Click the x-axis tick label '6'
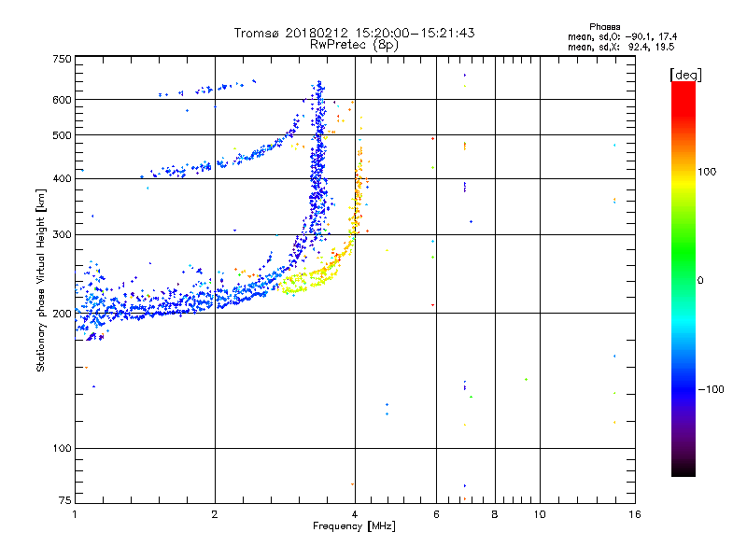Image resolution: width=747 pixels, height=560 pixels. tap(436, 514)
